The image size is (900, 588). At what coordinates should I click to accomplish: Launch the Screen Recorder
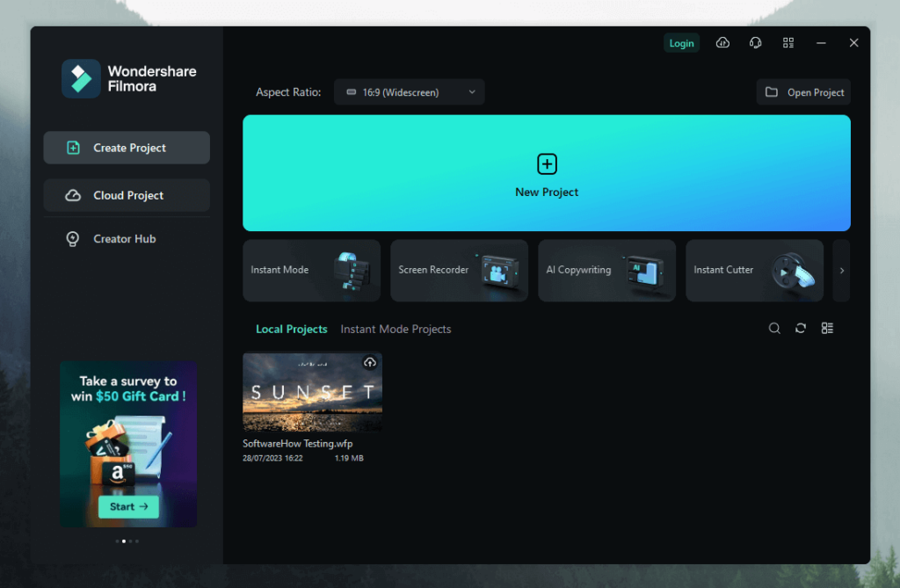pos(459,271)
